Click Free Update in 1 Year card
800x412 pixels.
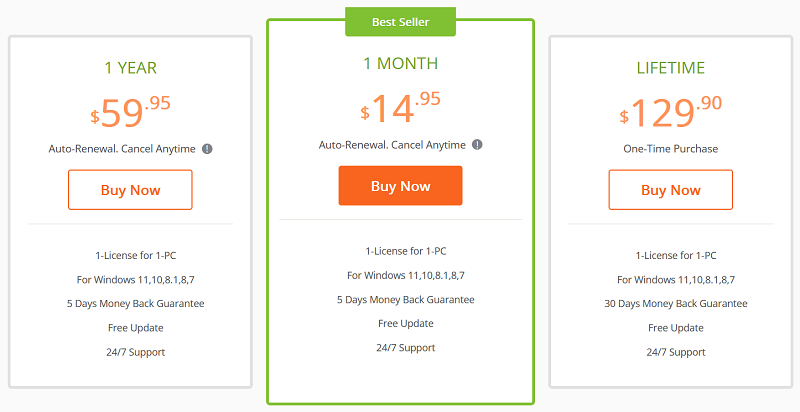tap(136, 328)
